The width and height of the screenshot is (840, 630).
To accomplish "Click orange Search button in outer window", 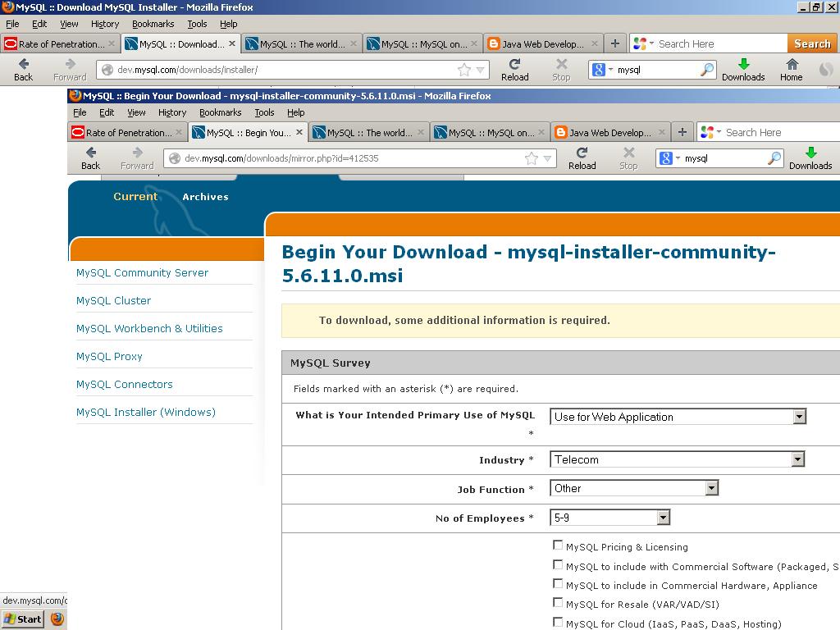I will [x=812, y=43].
